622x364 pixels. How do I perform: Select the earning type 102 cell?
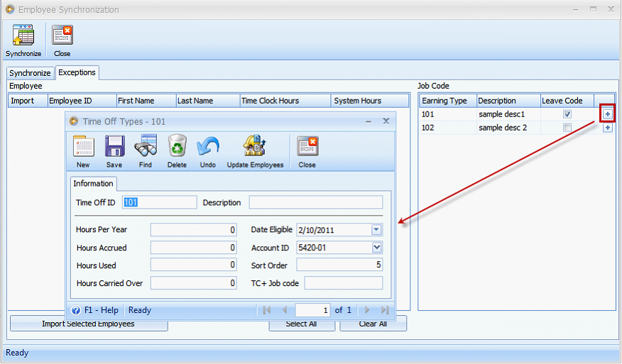click(x=448, y=128)
